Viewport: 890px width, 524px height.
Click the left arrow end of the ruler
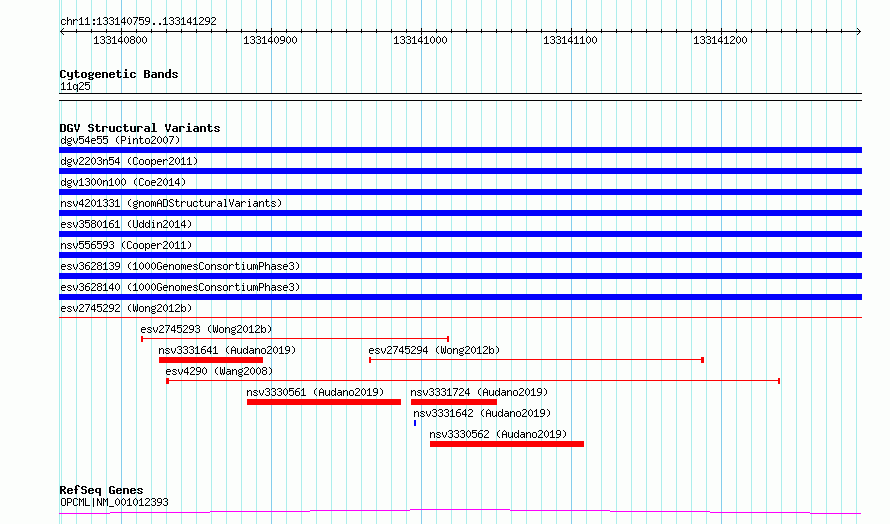point(62,32)
